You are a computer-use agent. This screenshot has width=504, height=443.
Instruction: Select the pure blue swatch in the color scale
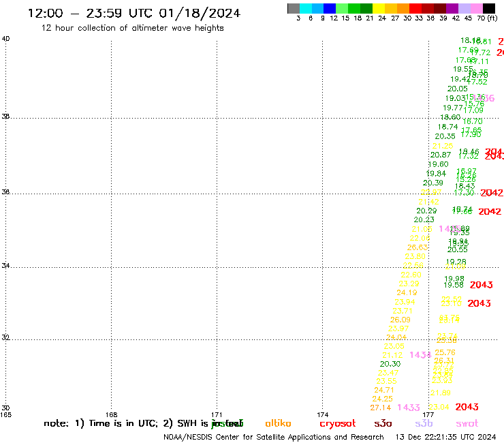click(x=330, y=8)
